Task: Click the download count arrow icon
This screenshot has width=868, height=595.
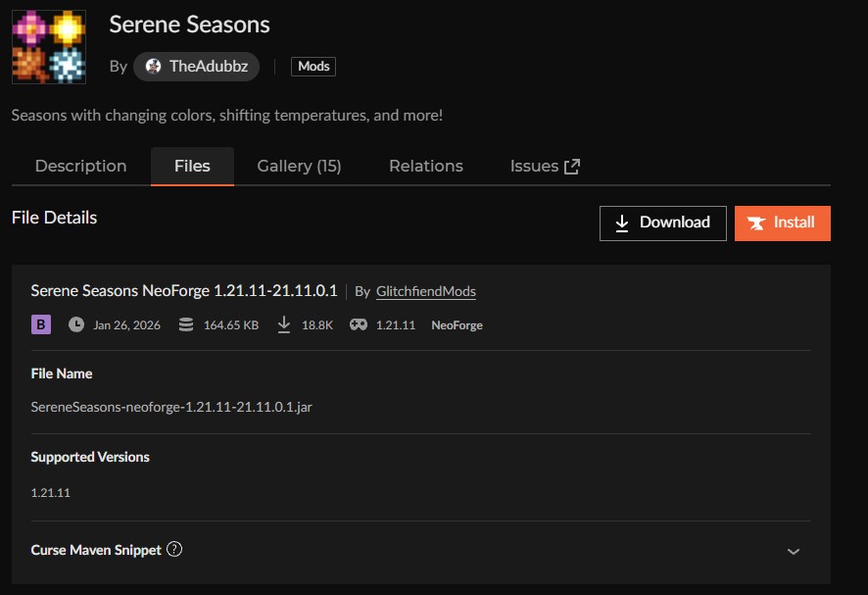Action: coord(284,324)
